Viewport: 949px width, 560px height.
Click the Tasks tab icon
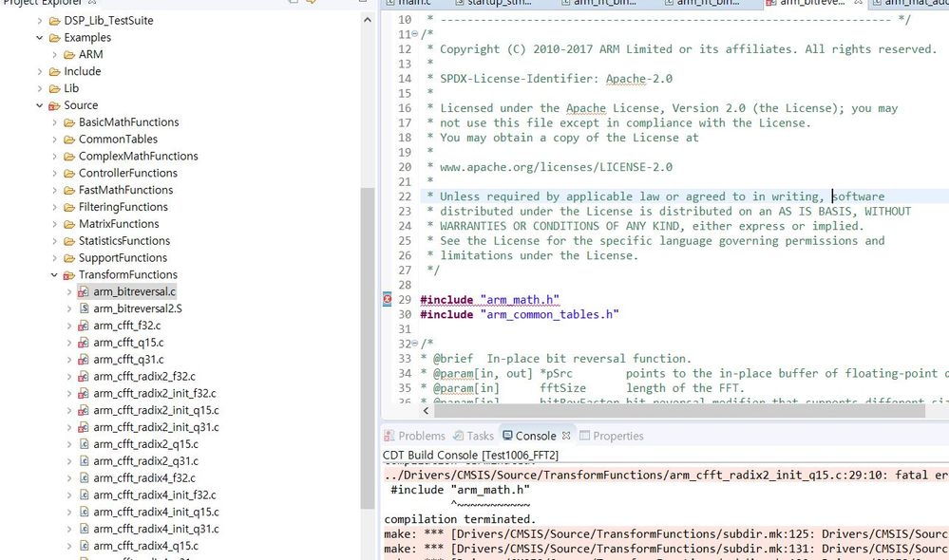(459, 436)
